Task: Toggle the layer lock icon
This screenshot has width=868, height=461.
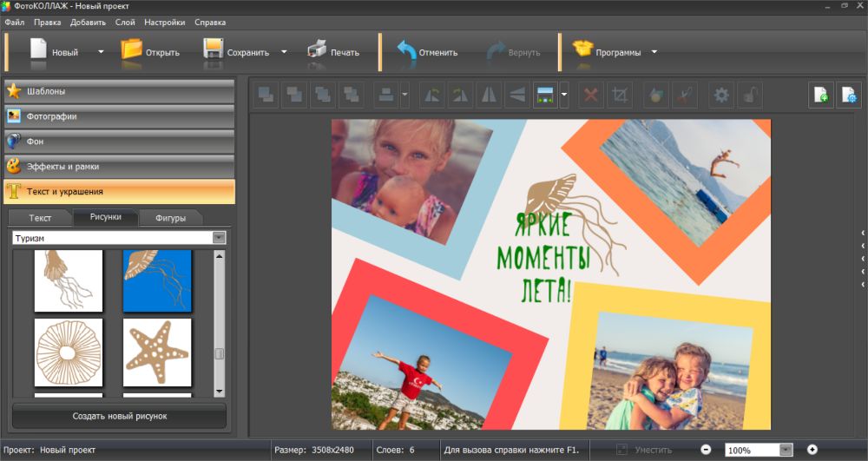Action: click(x=749, y=95)
